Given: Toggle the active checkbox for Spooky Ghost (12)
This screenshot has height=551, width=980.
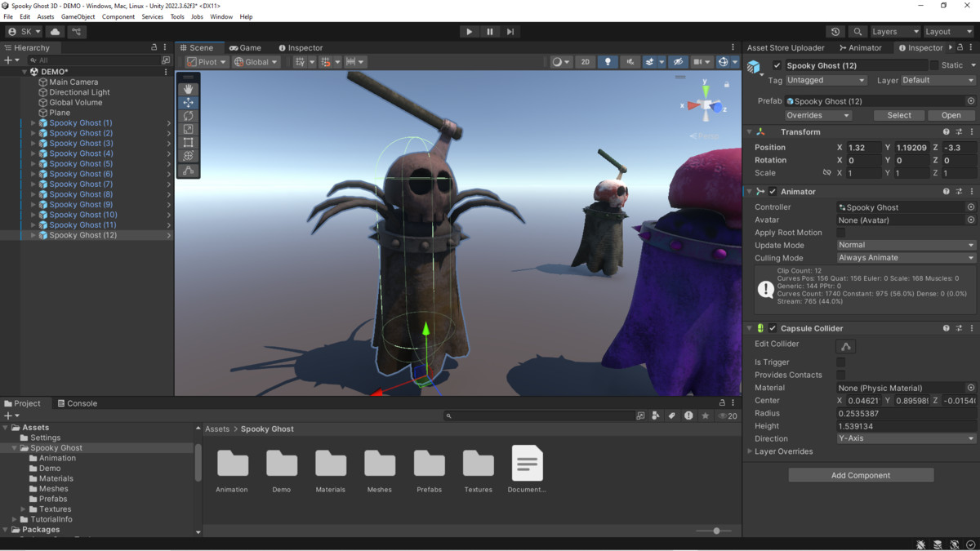Looking at the screenshot, I should click(x=777, y=65).
